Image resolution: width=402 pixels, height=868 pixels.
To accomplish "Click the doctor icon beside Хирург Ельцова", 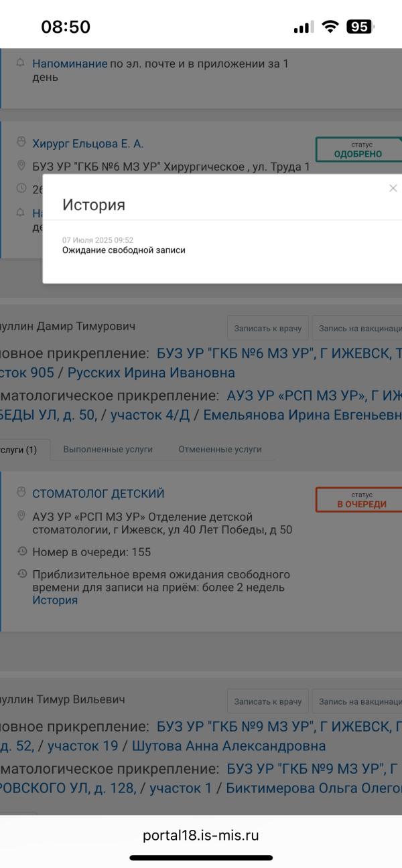I will [x=21, y=143].
